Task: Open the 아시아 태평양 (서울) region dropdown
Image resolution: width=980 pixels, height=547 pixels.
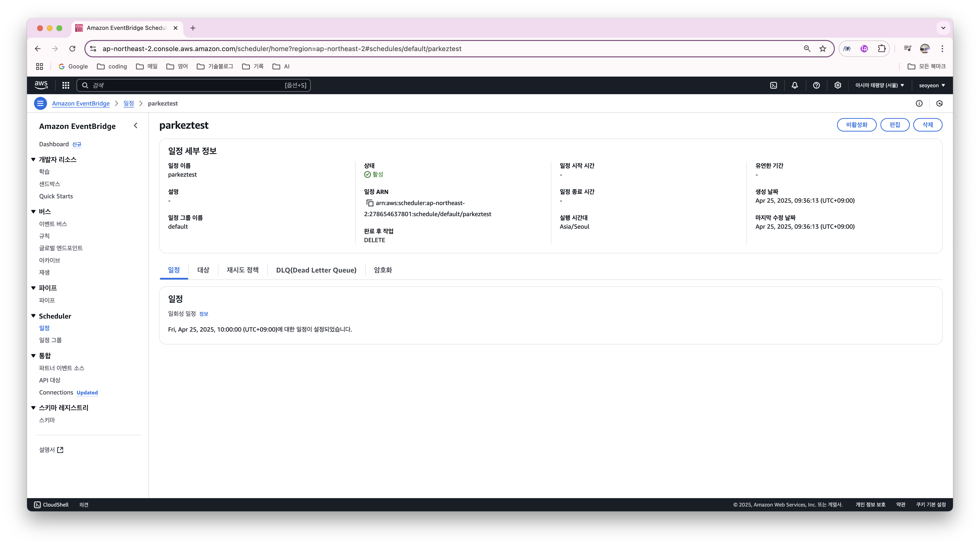Action: (x=879, y=85)
